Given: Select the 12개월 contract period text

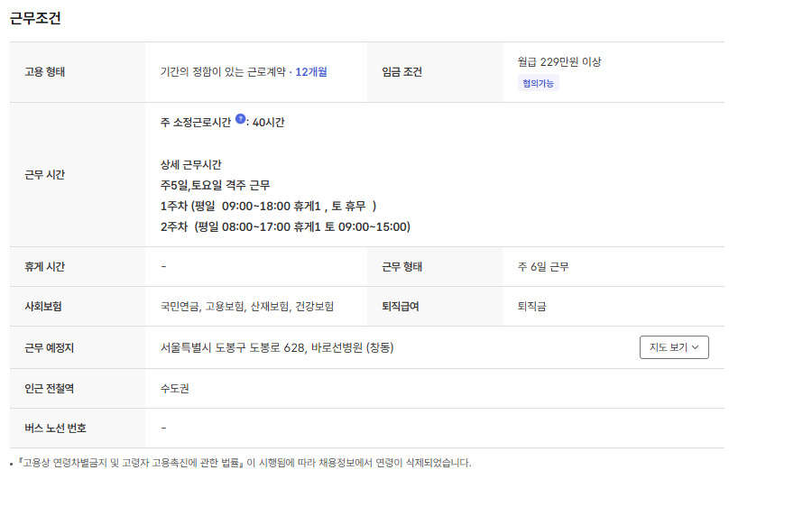Looking at the screenshot, I should click(x=311, y=72).
